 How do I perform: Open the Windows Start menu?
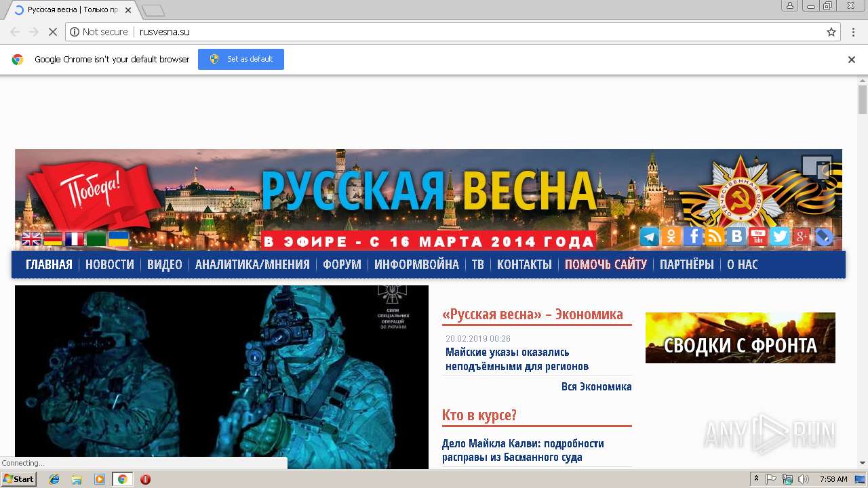pyautogui.click(x=18, y=479)
